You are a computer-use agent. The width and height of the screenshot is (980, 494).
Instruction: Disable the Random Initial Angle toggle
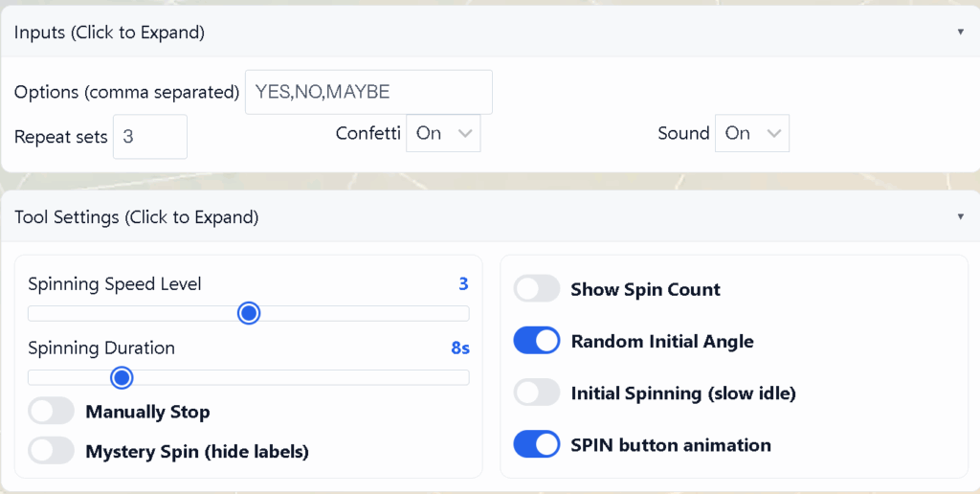[537, 341]
